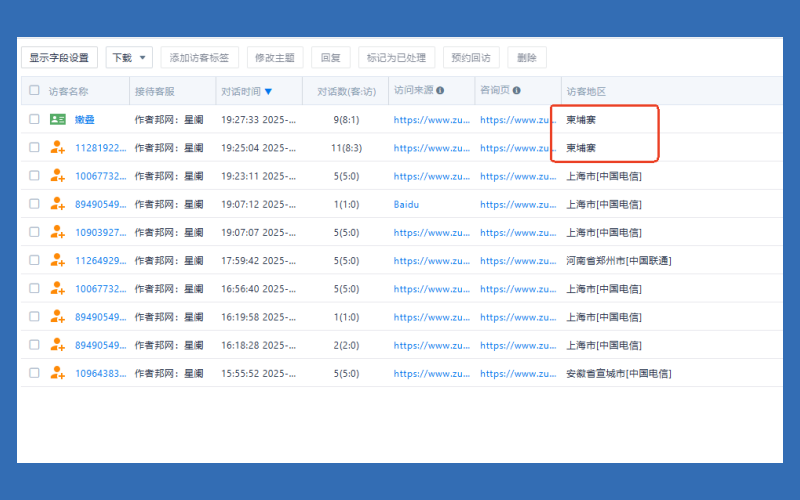Click the orange visitor icon beside 10964383
The width and height of the screenshot is (800, 500).
[x=57, y=373]
